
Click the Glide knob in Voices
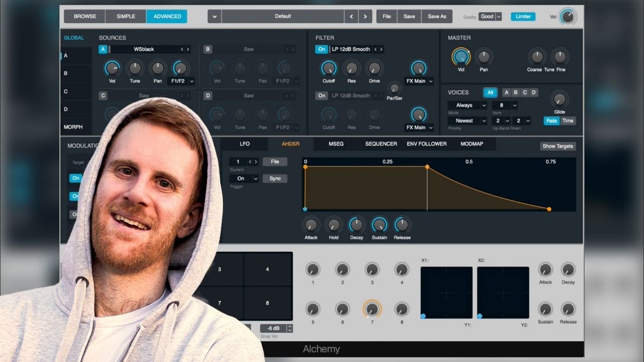coord(559,99)
